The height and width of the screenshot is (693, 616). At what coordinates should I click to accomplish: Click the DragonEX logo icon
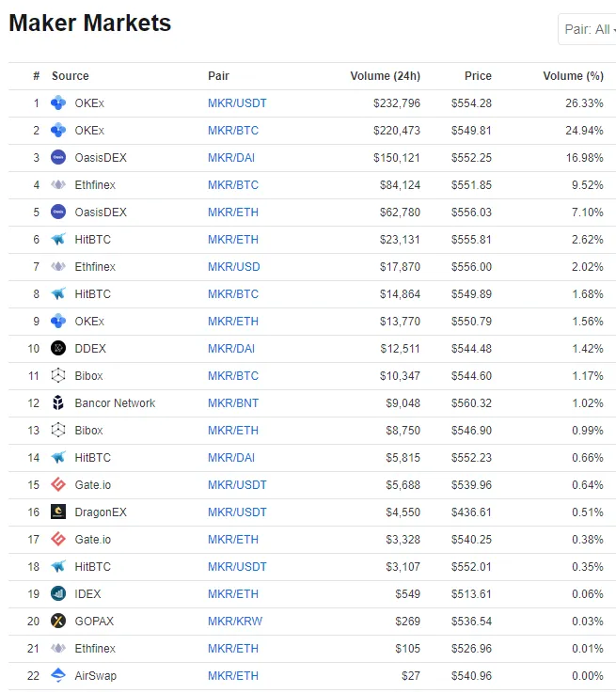pyautogui.click(x=58, y=512)
